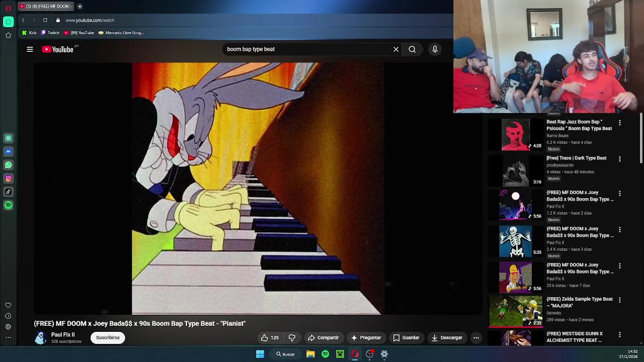Viewport: 644px width, 362px height.
Task: Play the Homer Simpson thumbnail video
Action: 515,278
